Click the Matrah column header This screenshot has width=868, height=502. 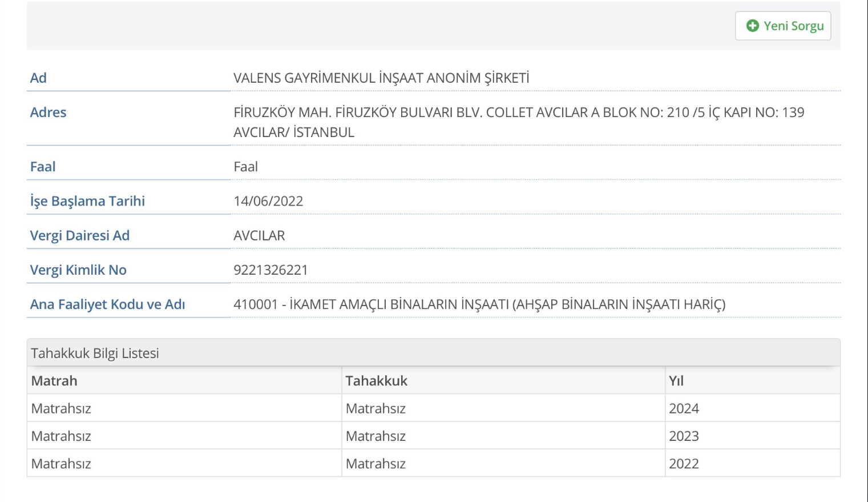(54, 381)
